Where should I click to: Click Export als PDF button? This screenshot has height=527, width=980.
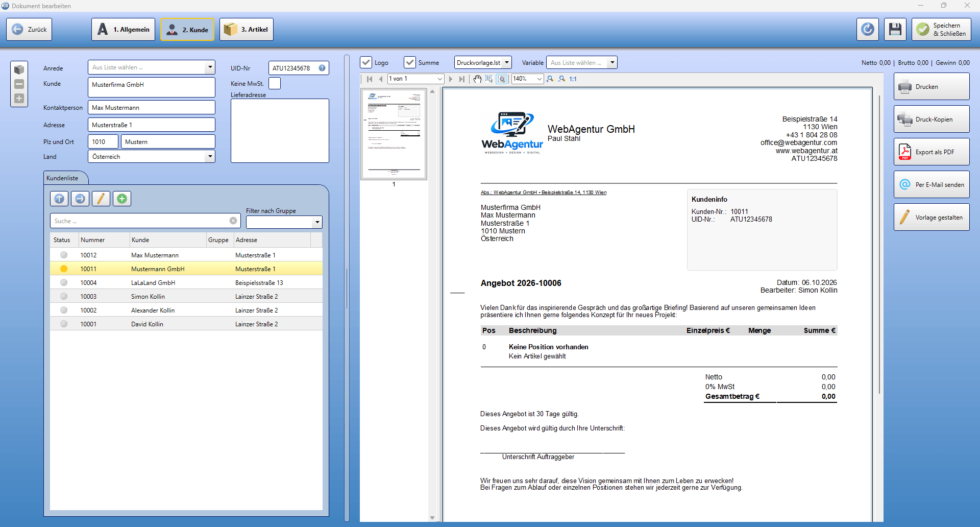[x=932, y=152]
